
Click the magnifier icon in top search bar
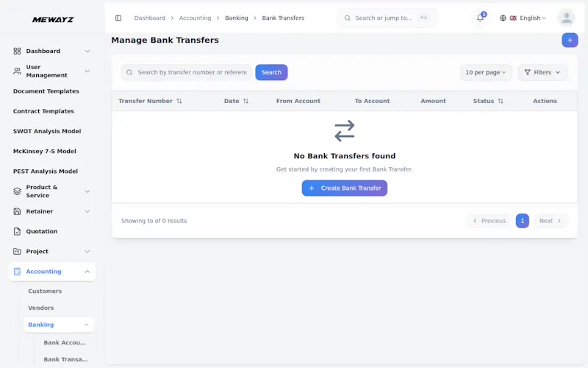347,18
